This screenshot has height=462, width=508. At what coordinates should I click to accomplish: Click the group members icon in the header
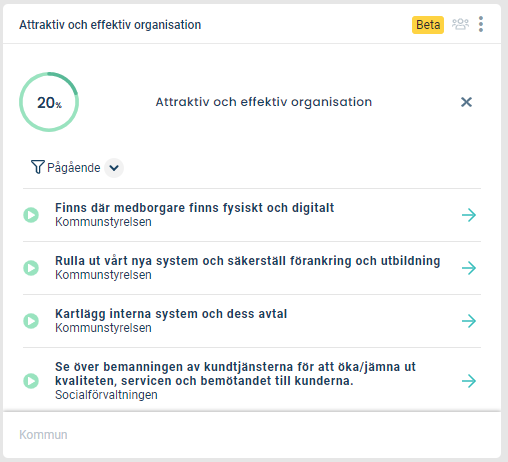(x=460, y=24)
